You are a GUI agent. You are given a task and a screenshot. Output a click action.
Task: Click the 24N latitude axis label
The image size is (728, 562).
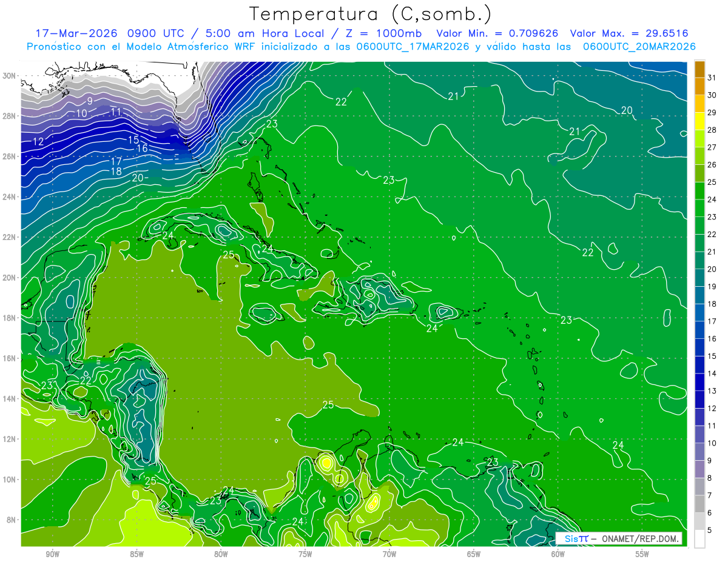click(10, 197)
